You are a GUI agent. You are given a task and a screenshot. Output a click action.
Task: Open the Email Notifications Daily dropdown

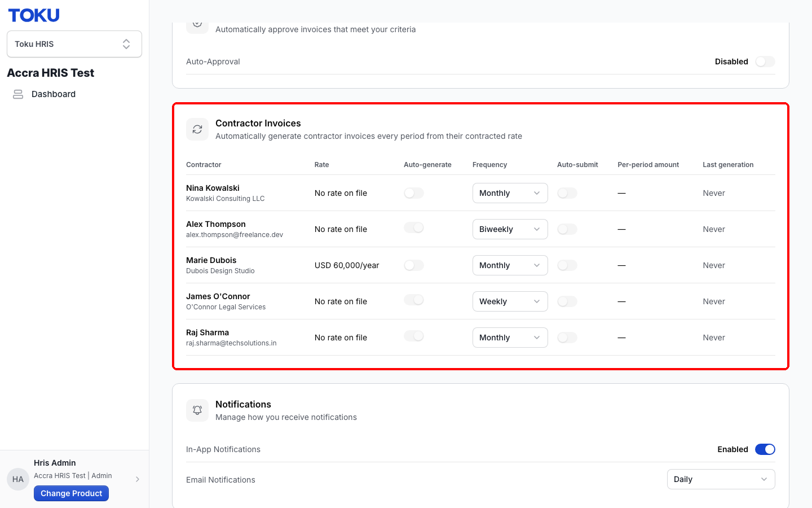coord(721,479)
